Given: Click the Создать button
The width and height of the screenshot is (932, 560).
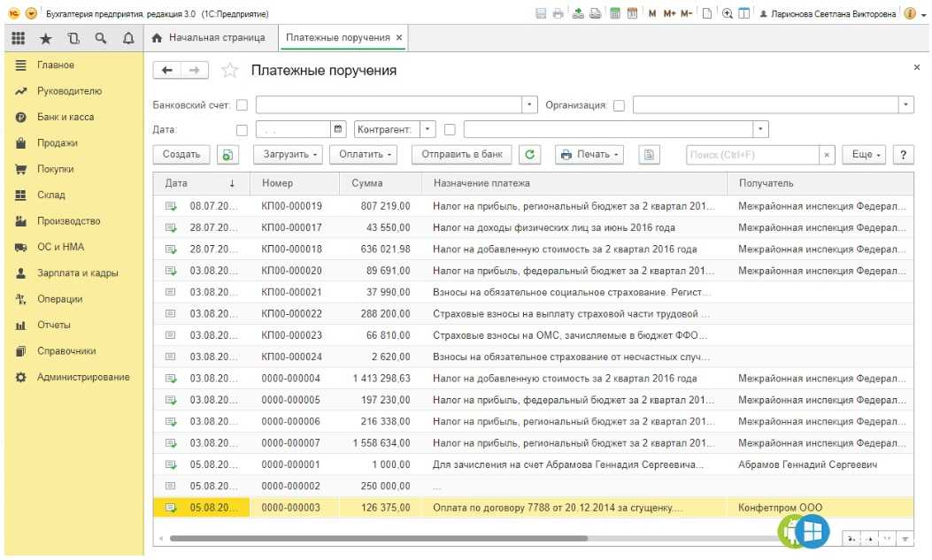Looking at the screenshot, I should 181,155.
